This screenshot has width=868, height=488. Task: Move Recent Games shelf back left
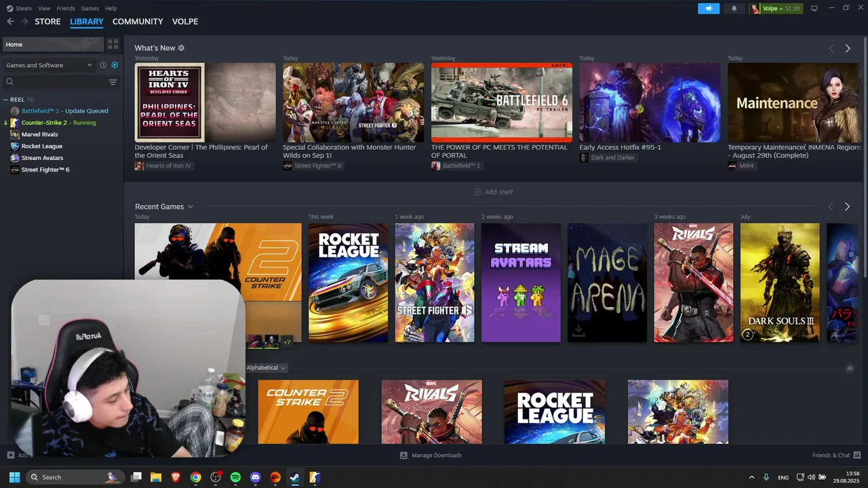pyautogui.click(x=831, y=206)
